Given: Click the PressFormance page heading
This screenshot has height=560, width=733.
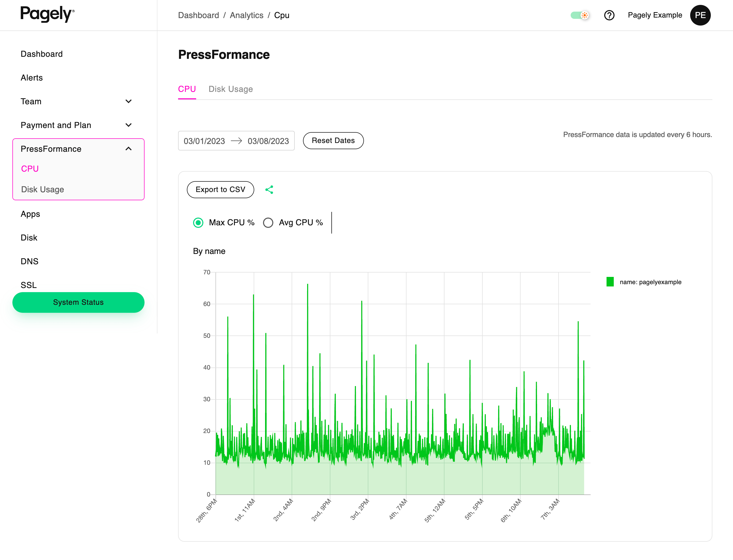Looking at the screenshot, I should [x=224, y=55].
